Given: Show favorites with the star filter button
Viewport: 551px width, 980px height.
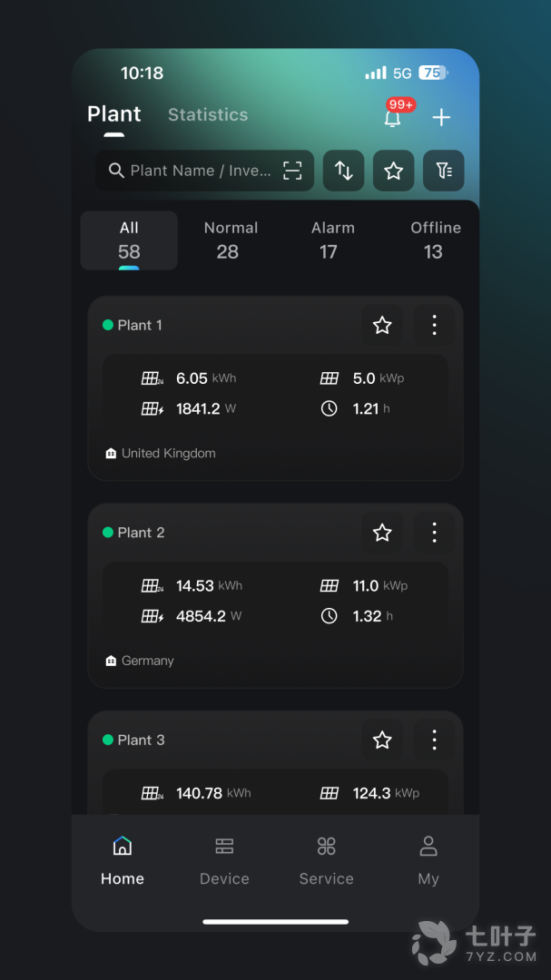Looking at the screenshot, I should (x=393, y=171).
